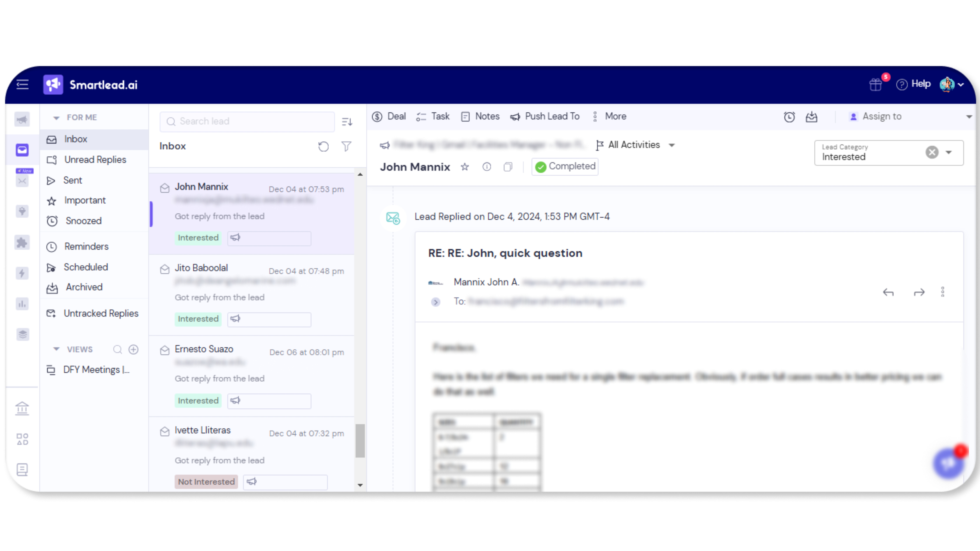Search views with the magnifier icon

tap(118, 350)
